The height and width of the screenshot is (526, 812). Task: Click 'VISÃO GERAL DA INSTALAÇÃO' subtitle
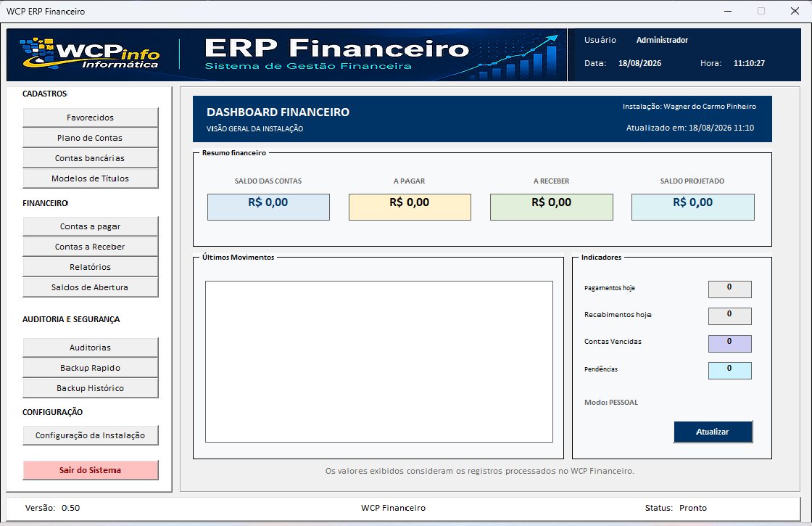pyautogui.click(x=254, y=128)
